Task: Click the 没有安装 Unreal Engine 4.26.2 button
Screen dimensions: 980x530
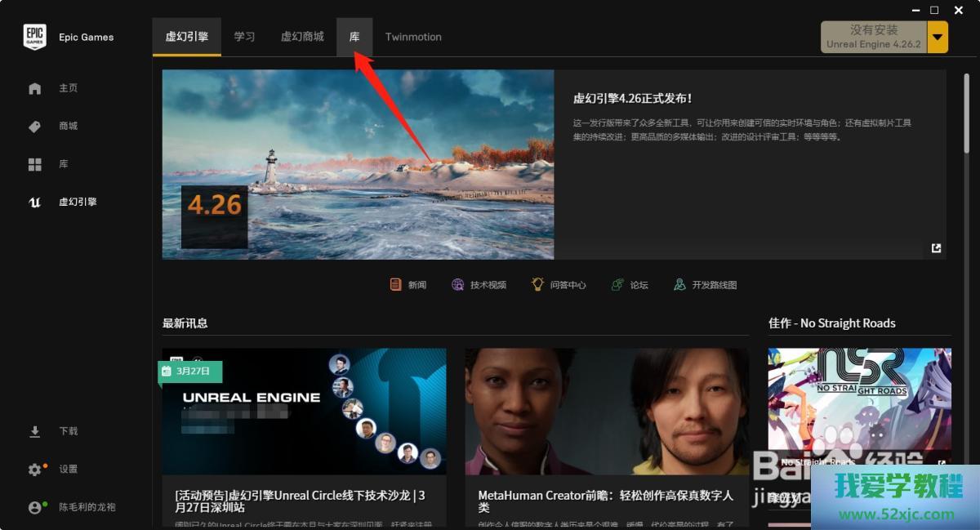Action: [x=873, y=37]
